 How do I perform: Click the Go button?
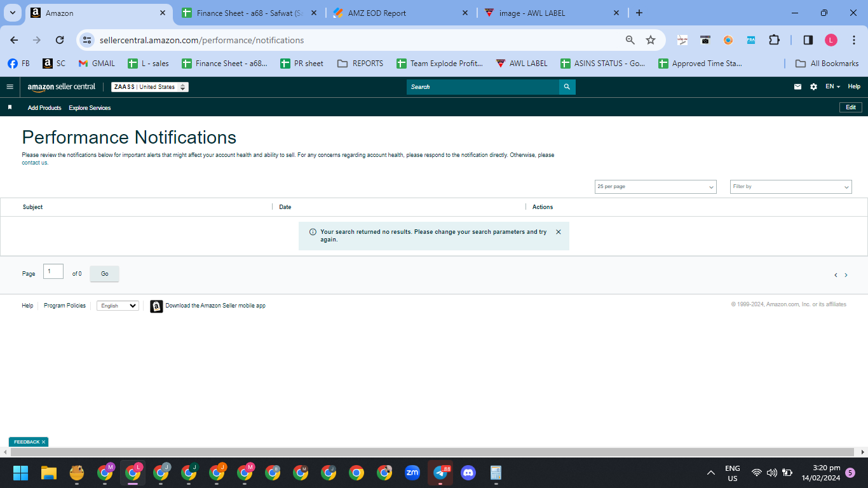coord(105,274)
